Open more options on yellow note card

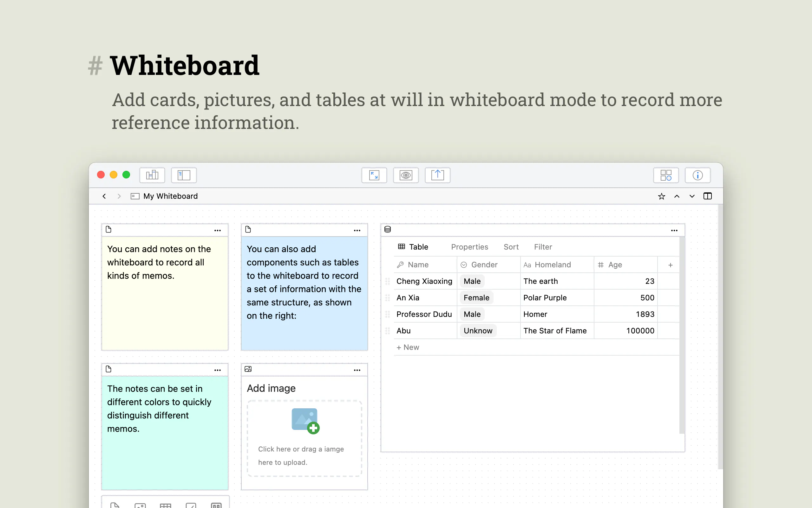(x=217, y=231)
